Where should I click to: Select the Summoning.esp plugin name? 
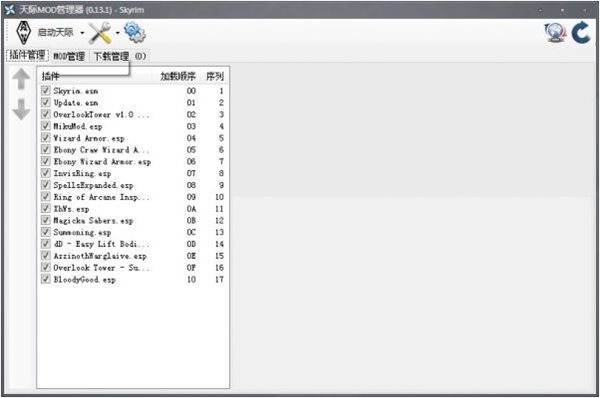point(82,233)
